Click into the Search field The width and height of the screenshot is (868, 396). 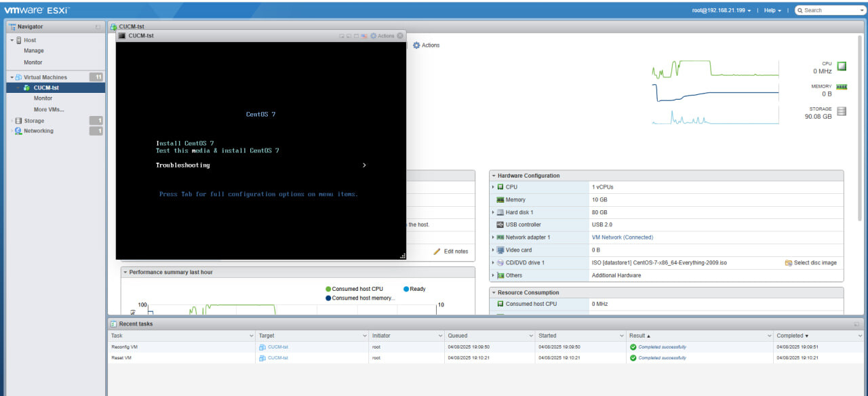tap(830, 10)
